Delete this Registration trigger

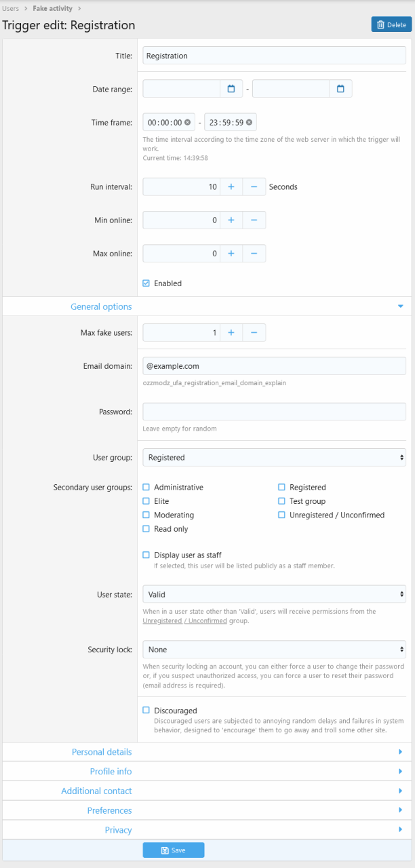(x=391, y=24)
